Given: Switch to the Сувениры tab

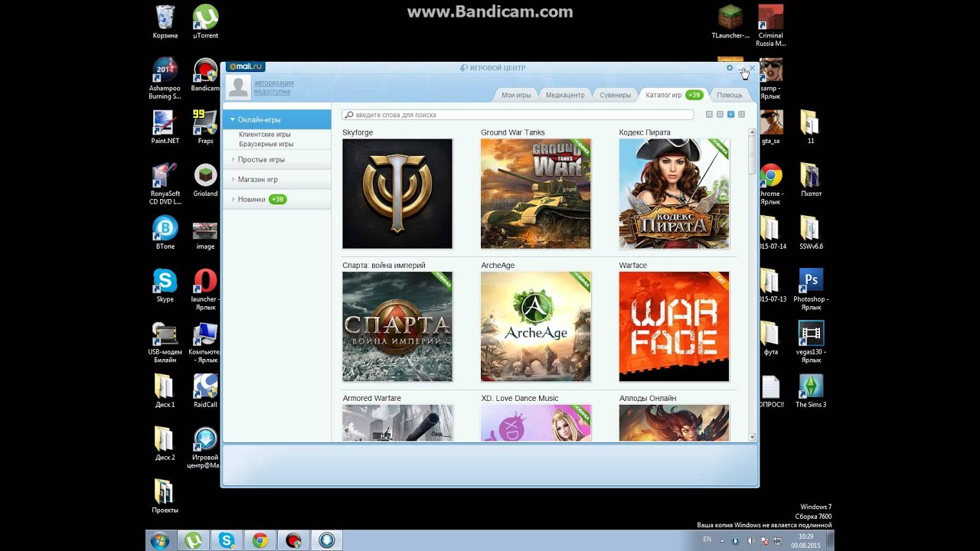Looking at the screenshot, I should coord(616,95).
